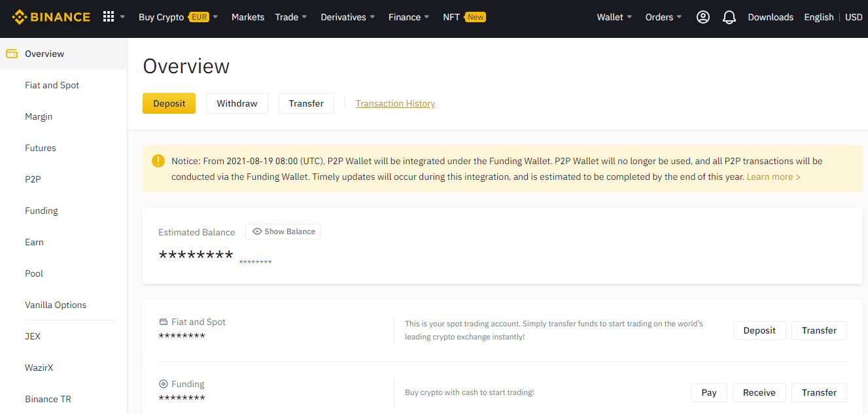Open the apps grid menu icon
This screenshot has height=414, width=868.
point(109,17)
